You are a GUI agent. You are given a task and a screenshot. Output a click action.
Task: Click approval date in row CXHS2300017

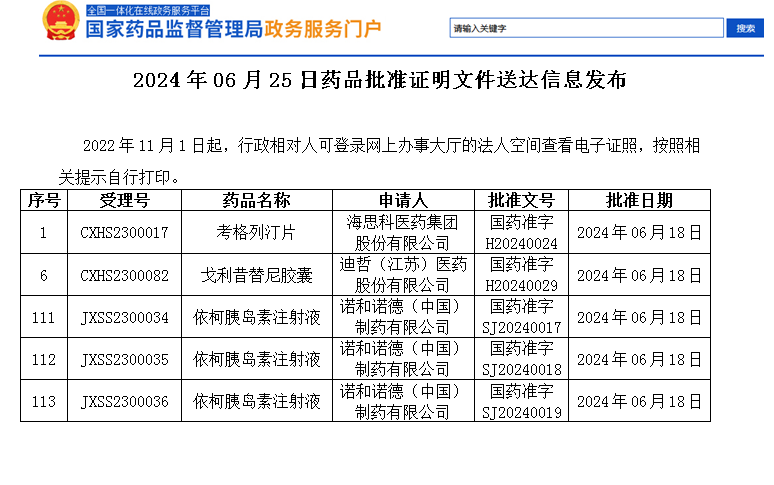click(x=639, y=232)
